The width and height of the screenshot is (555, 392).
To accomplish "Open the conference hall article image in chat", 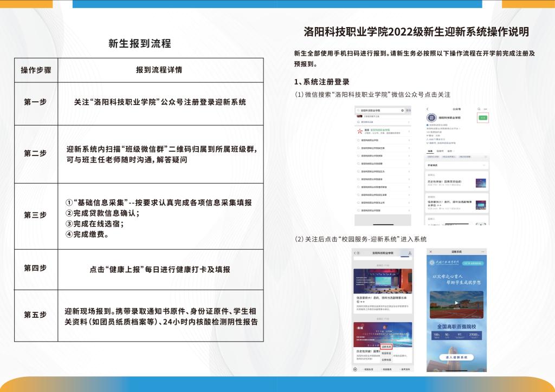I will (x=382, y=280).
